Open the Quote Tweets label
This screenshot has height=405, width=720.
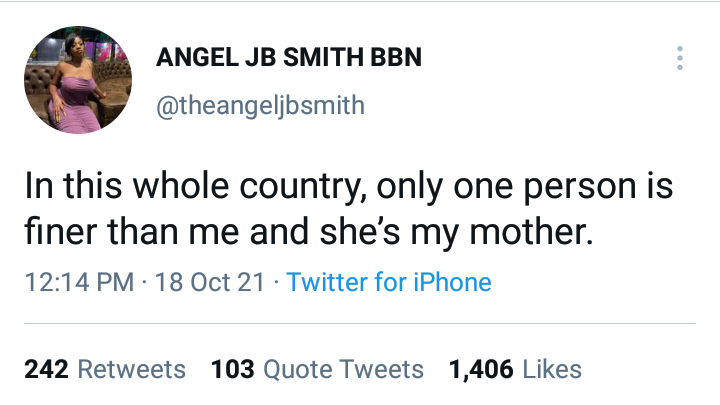coord(341,370)
